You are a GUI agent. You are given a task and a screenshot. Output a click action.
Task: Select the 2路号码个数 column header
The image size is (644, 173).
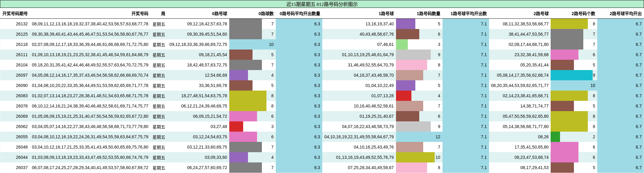583,14
